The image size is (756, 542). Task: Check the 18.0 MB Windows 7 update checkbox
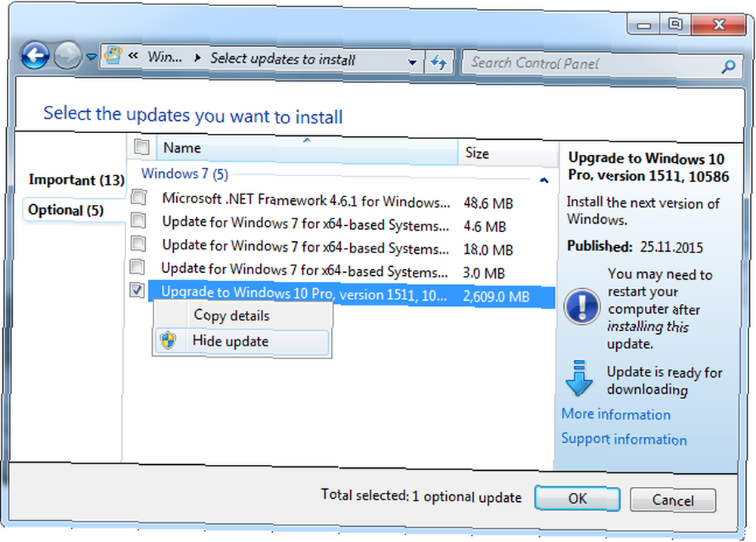pos(138,243)
